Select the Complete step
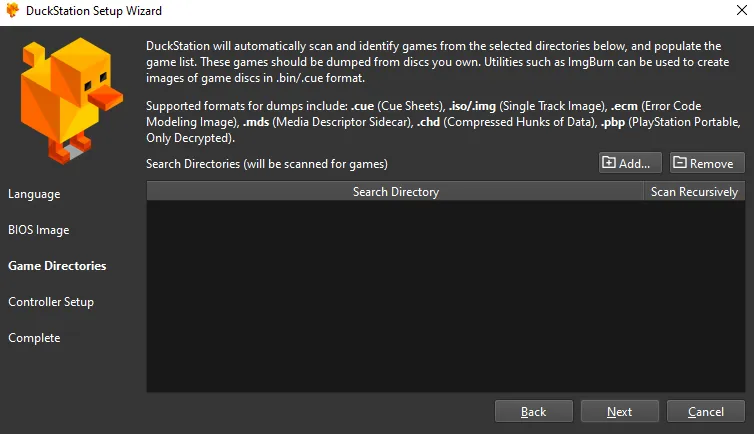This screenshot has width=754, height=434. [34, 338]
